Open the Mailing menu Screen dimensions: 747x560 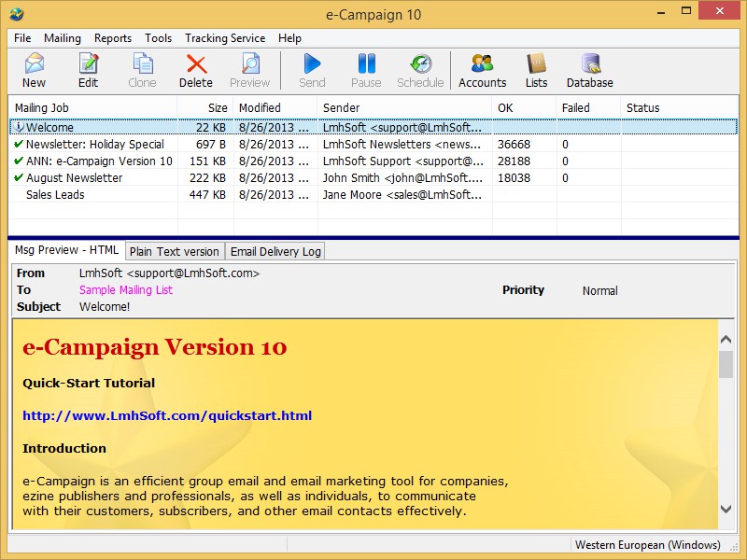63,38
